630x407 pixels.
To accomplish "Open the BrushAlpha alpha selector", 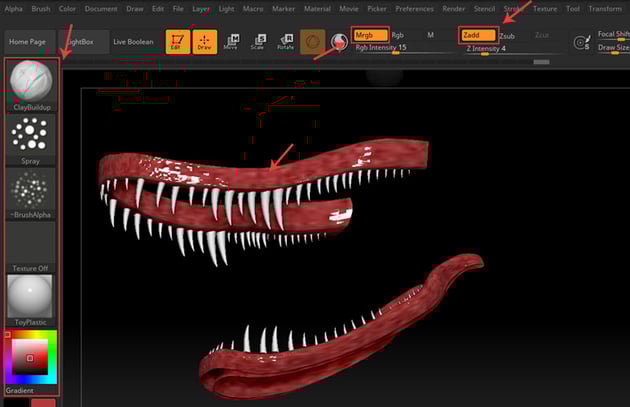I will pos(32,191).
